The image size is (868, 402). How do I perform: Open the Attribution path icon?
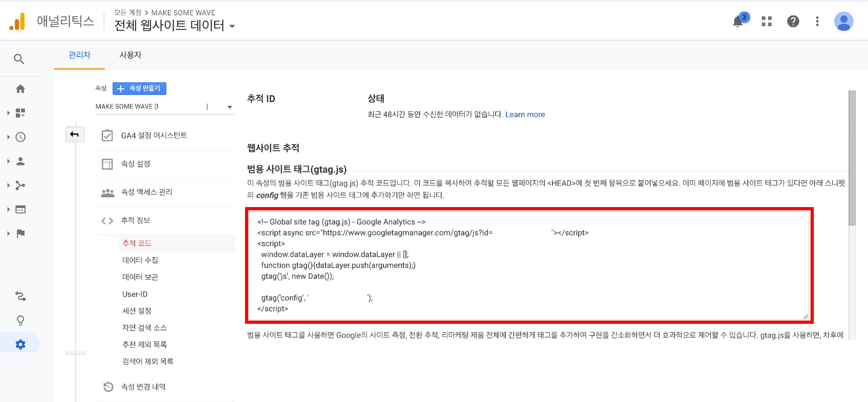(20, 296)
